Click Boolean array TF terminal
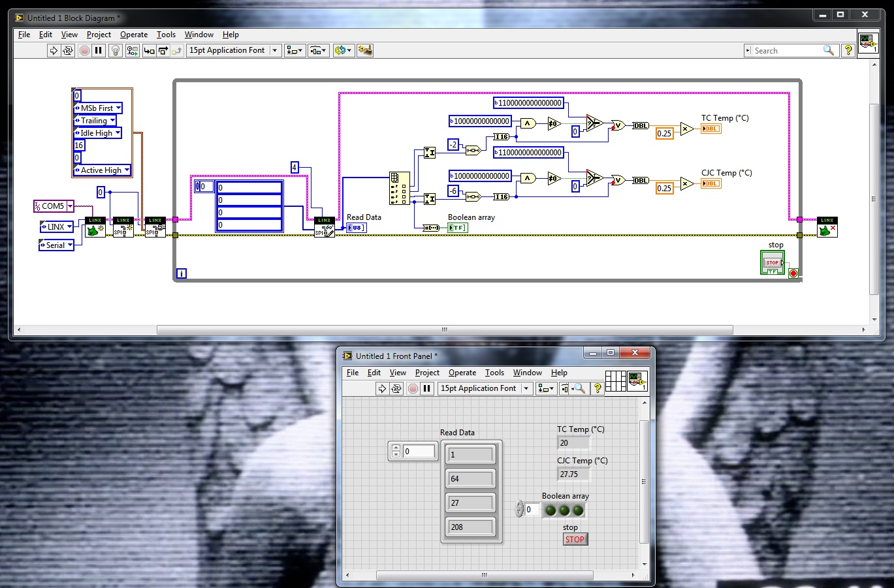The width and height of the screenshot is (894, 588). point(458,228)
